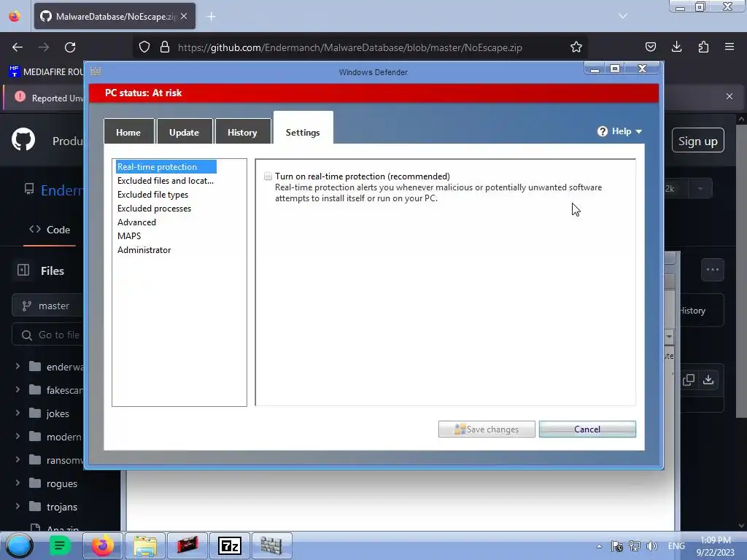Click the tracking protection shield icon
Screen dimensions: 747x560
click(144, 47)
